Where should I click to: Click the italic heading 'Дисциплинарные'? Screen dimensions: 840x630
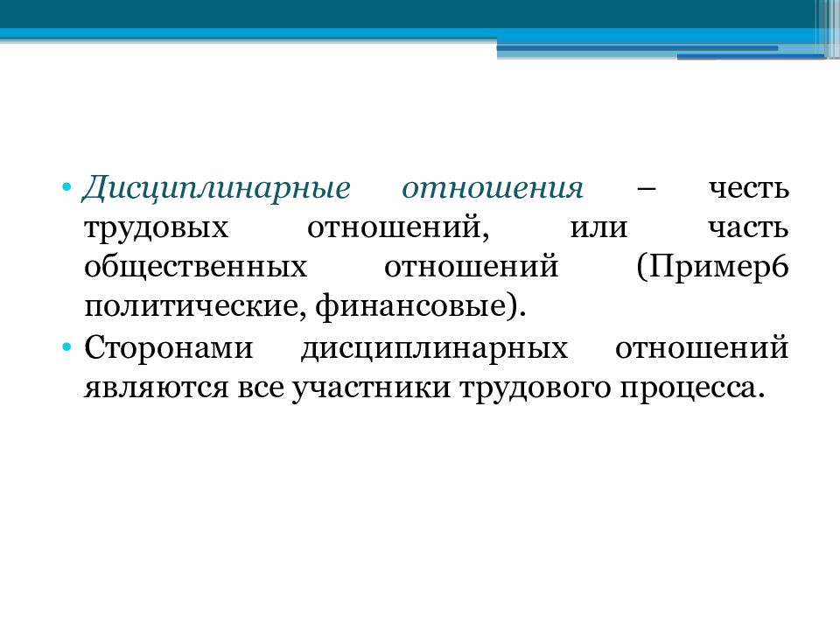216,189
